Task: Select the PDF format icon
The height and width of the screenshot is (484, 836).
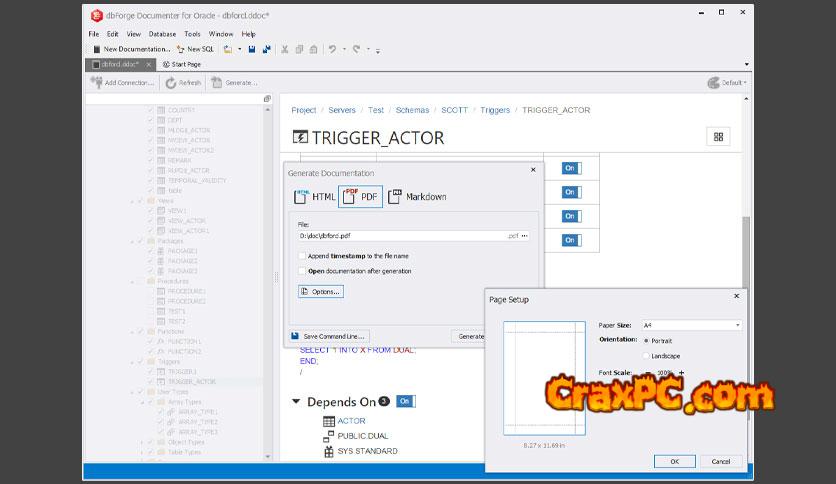Action: [x=360, y=197]
